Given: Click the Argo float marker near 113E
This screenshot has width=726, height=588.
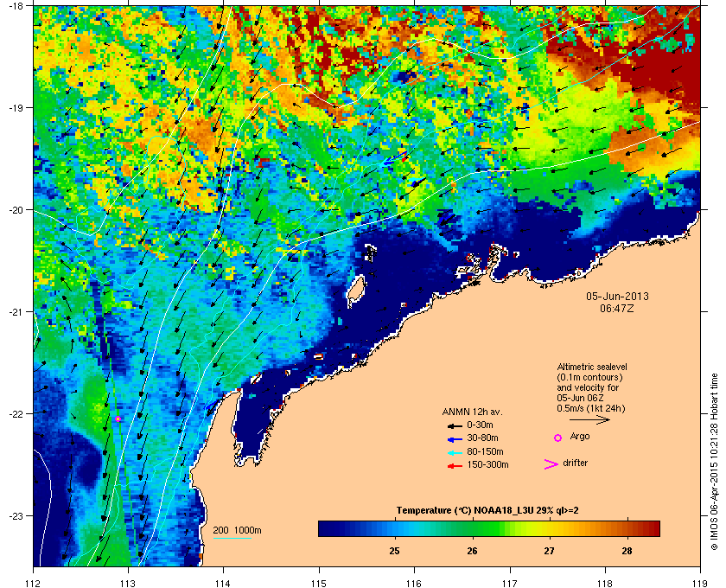Looking at the screenshot, I should (x=118, y=419).
